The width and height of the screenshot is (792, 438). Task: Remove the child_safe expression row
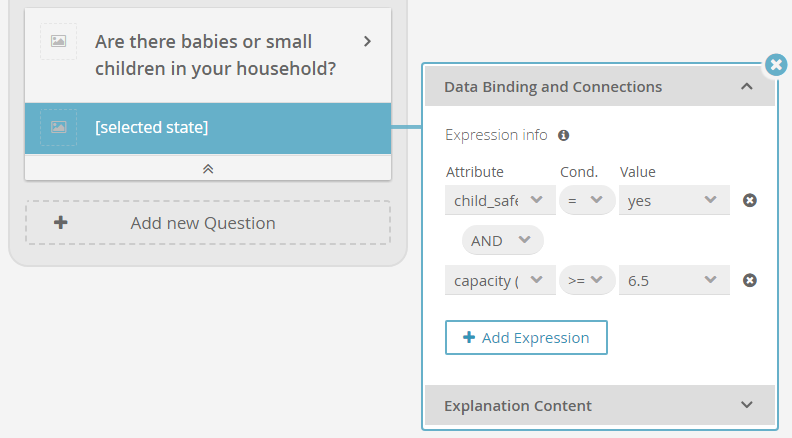tap(750, 201)
